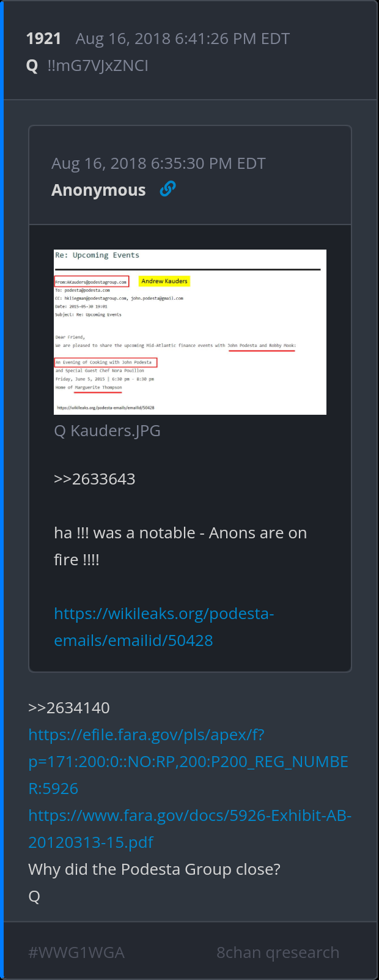Click post number 1921 in the header

tap(43, 39)
